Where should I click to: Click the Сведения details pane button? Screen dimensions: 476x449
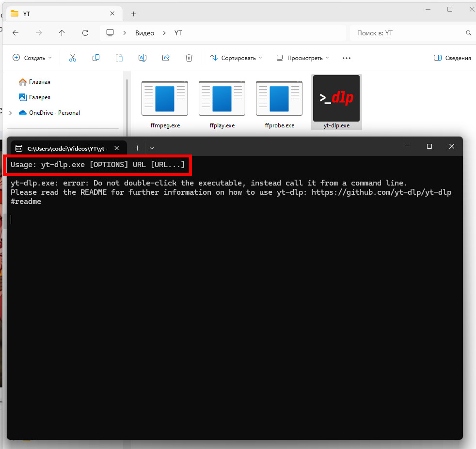(452, 58)
